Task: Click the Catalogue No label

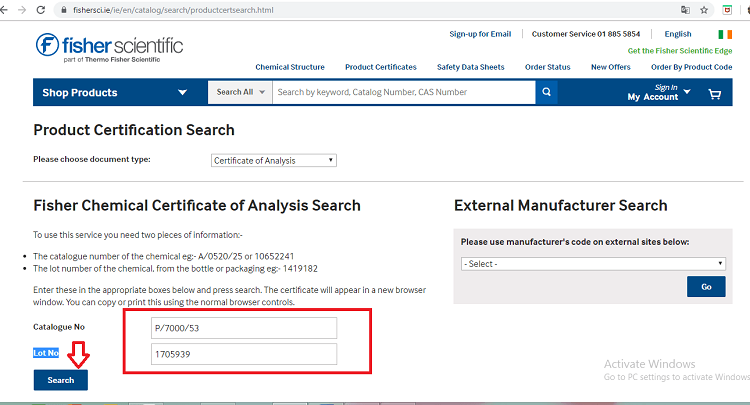Action: pyautogui.click(x=59, y=327)
